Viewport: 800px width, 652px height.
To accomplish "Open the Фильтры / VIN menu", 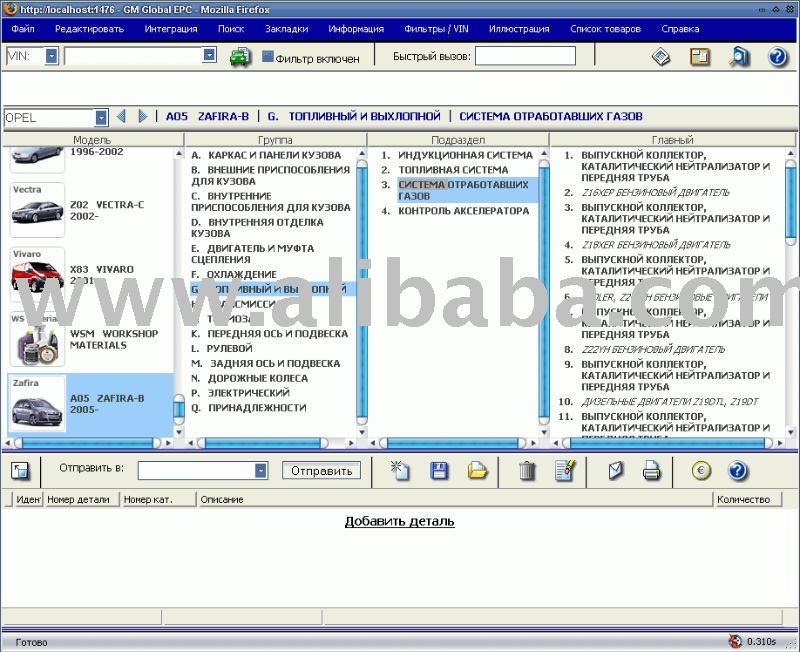I will 436,29.
